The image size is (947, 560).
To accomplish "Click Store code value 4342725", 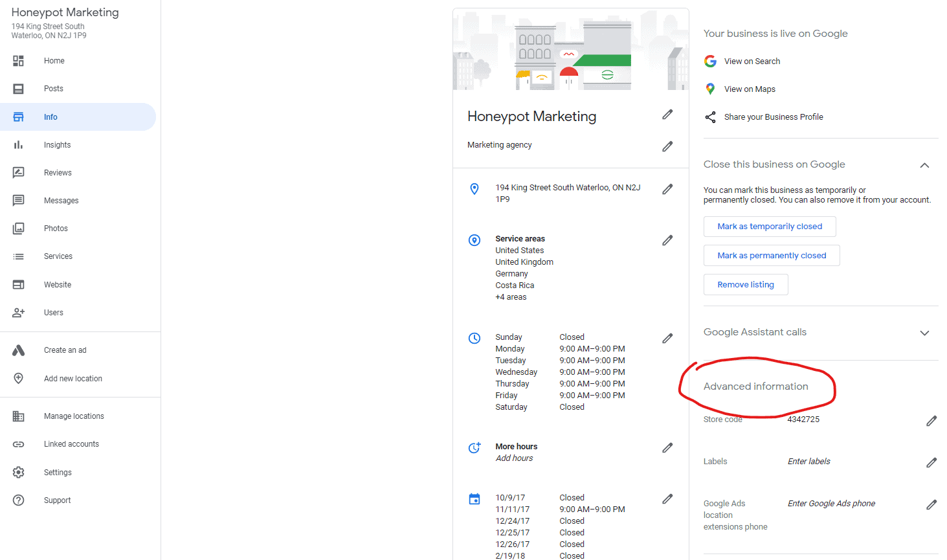I will tap(803, 420).
